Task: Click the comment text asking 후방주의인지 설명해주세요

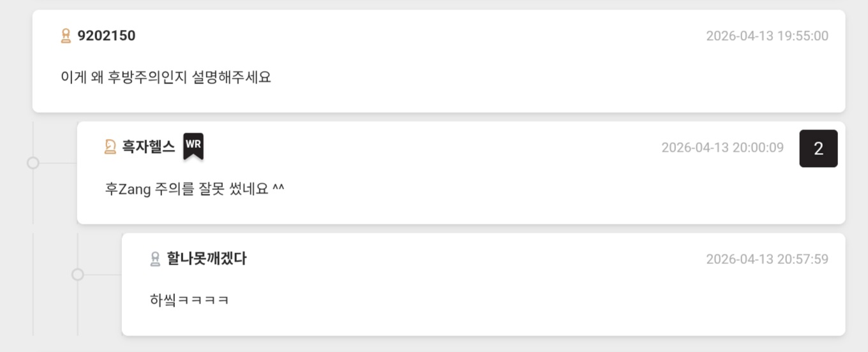Action: click(166, 78)
